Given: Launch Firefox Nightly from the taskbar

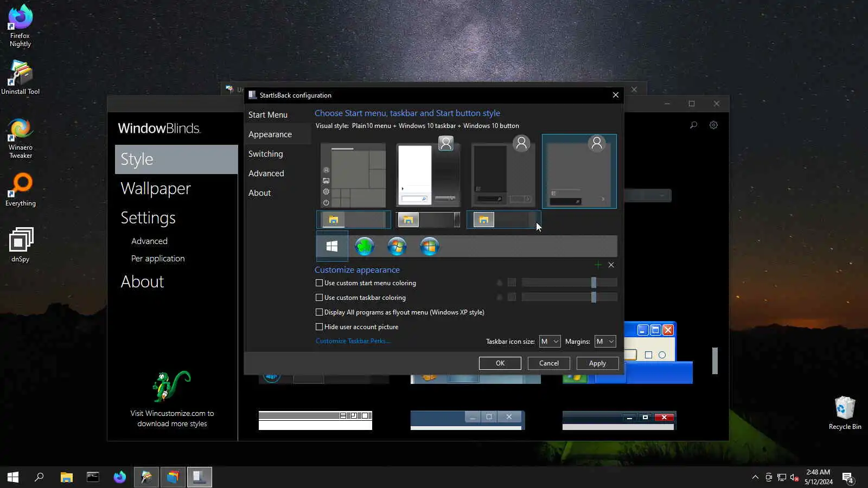Looking at the screenshot, I should pos(119,477).
